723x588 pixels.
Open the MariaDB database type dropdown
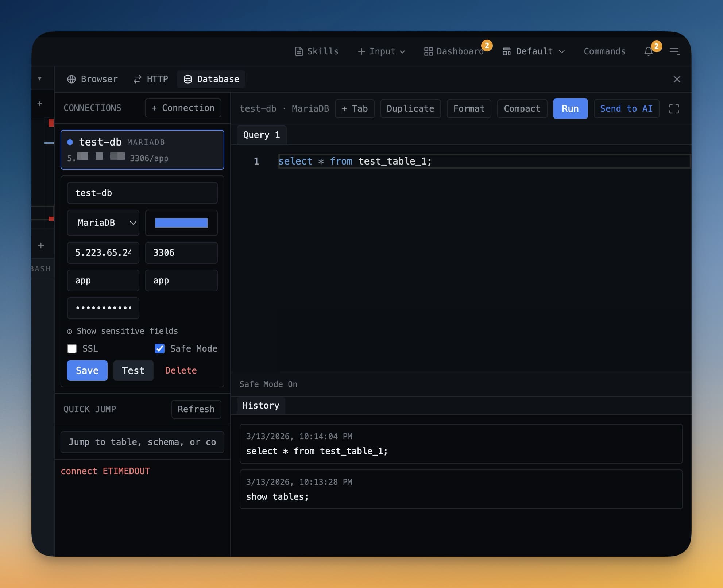pos(103,223)
